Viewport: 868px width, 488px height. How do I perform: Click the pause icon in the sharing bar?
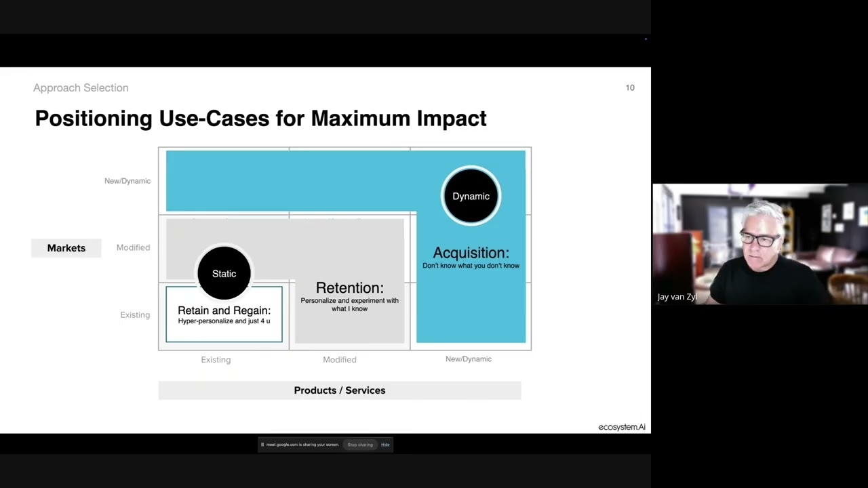coord(262,445)
